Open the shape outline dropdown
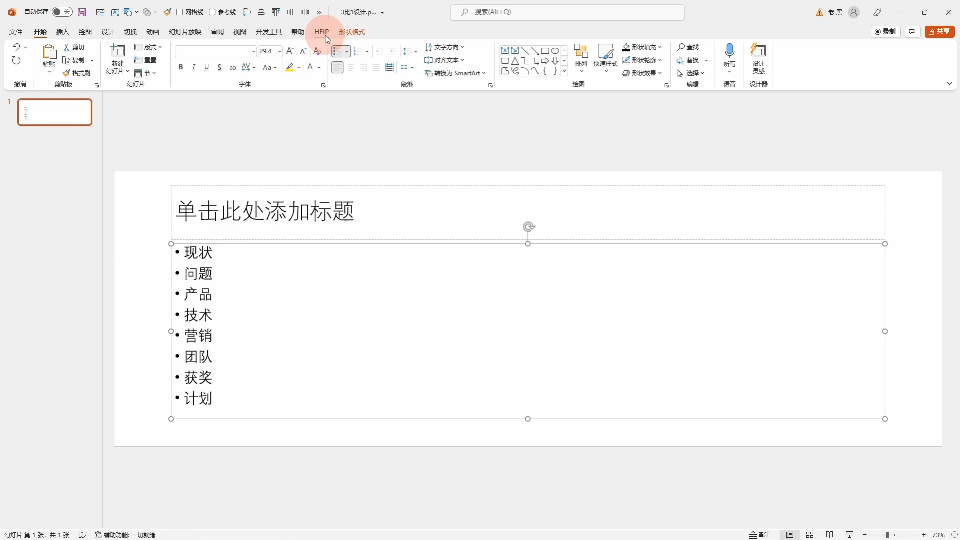The width and height of the screenshot is (960, 540). 642,60
